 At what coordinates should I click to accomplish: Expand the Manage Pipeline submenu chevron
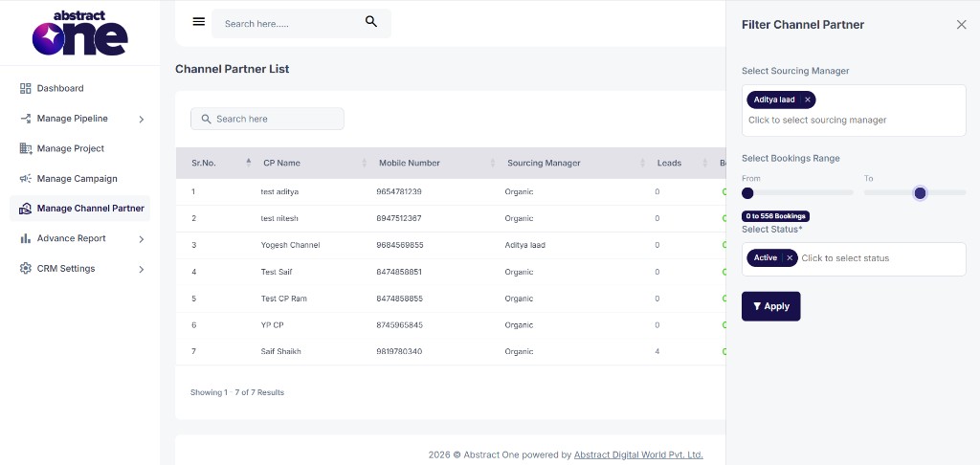pos(142,119)
